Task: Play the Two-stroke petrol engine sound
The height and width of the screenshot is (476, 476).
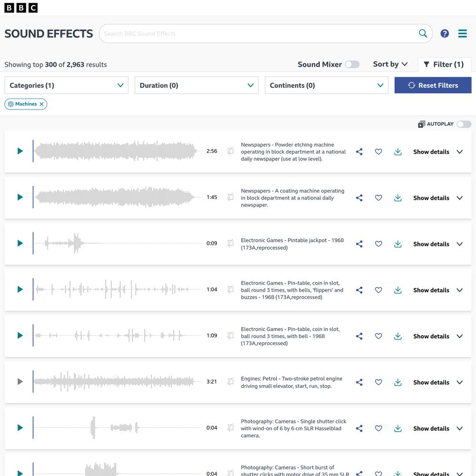Action: pyautogui.click(x=20, y=382)
